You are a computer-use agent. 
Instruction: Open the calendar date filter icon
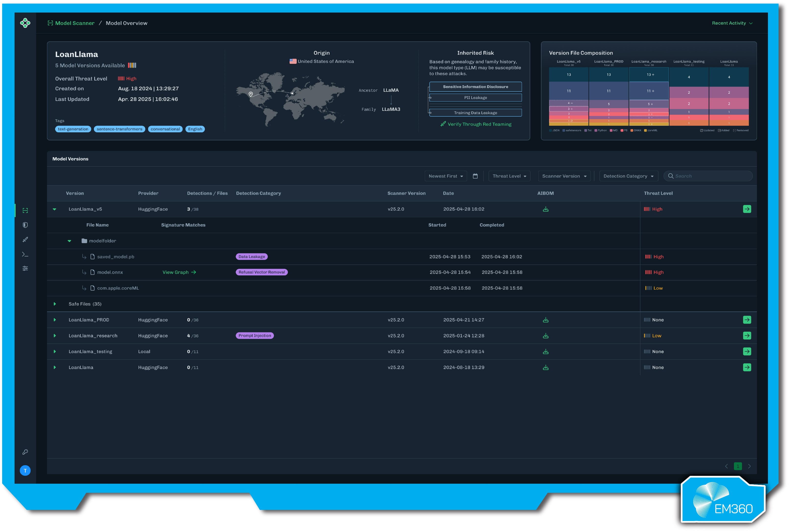coord(475,176)
